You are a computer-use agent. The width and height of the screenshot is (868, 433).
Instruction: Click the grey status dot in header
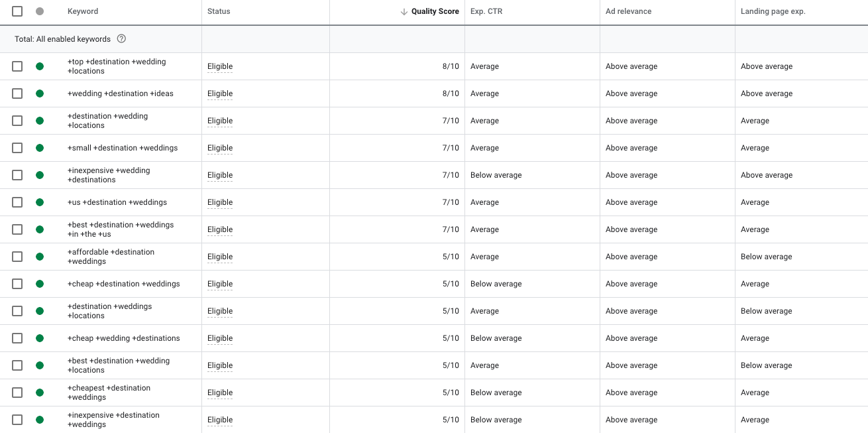(40, 11)
